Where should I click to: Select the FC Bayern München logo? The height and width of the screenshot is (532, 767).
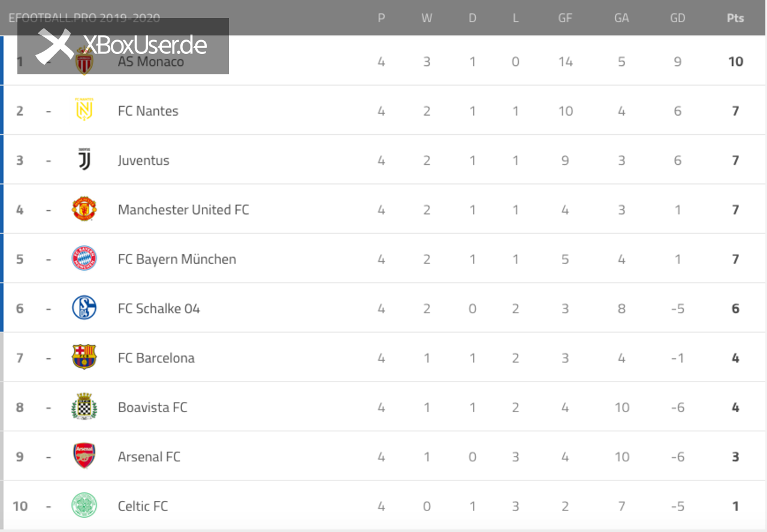tap(84, 258)
